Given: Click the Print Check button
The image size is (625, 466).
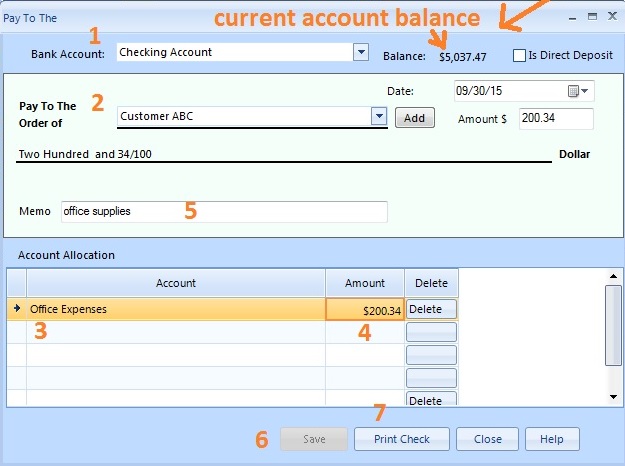Looking at the screenshot, I should pos(401,439).
